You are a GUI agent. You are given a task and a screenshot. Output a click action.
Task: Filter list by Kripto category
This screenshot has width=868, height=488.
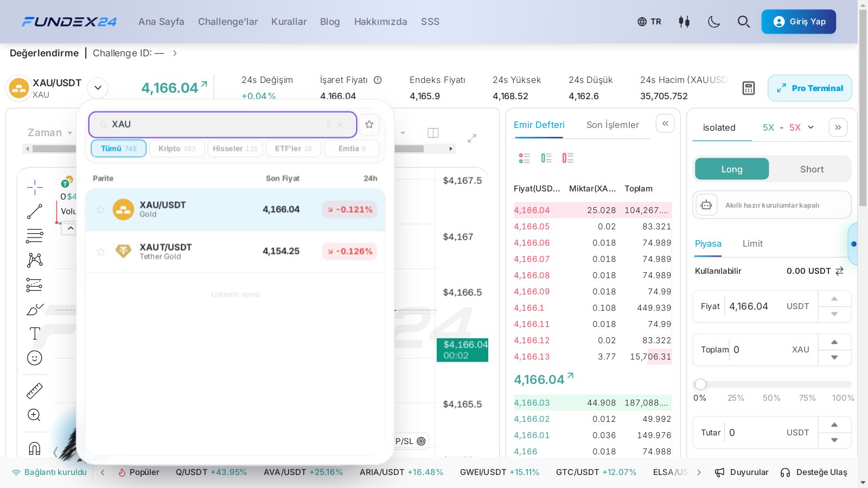pos(177,149)
